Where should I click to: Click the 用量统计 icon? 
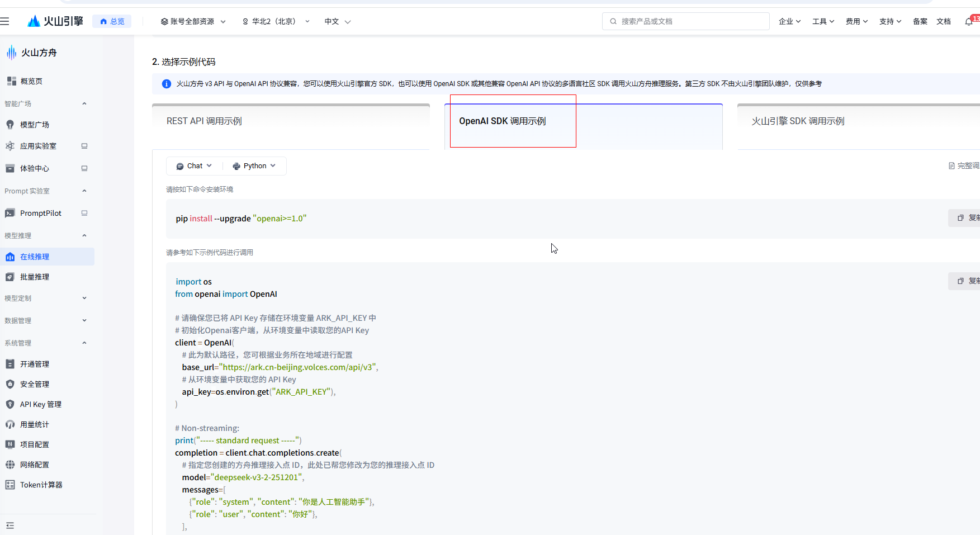click(x=10, y=424)
